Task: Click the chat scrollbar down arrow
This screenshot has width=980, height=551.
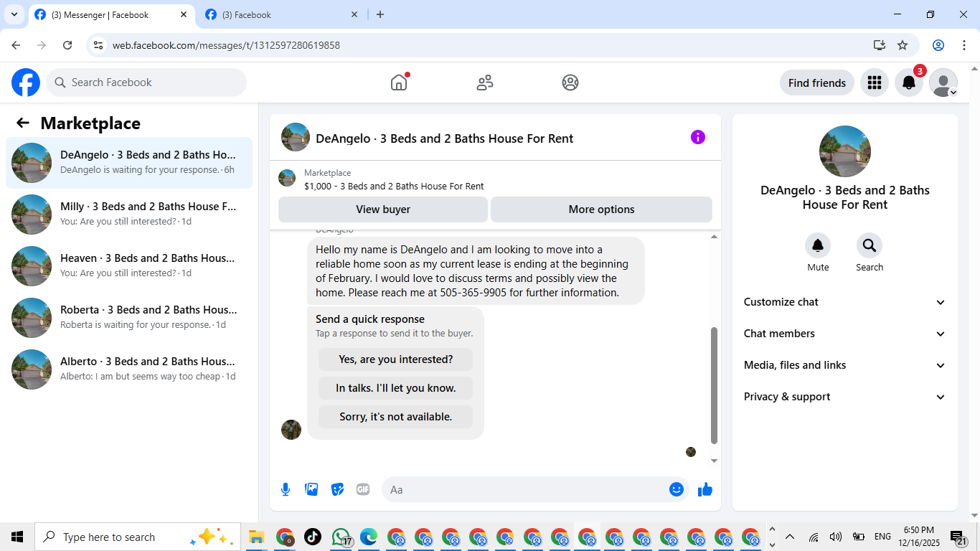Action: 714,461
